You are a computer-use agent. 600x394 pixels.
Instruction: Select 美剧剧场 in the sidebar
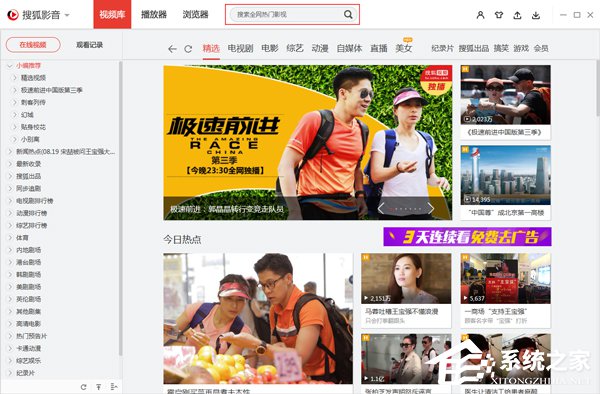29,287
